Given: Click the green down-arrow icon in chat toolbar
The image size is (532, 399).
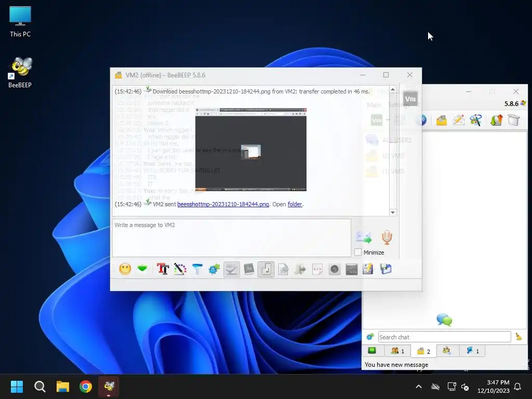Looking at the screenshot, I should 142,269.
